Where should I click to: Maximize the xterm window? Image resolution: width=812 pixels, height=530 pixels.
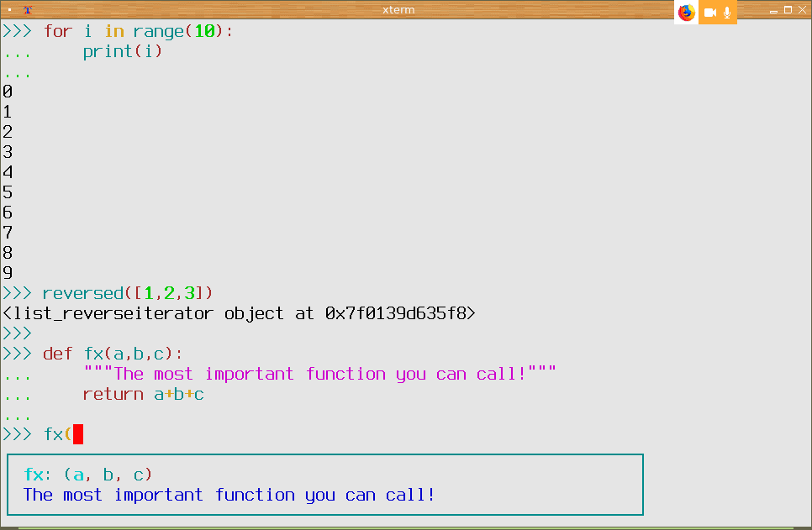point(788,10)
